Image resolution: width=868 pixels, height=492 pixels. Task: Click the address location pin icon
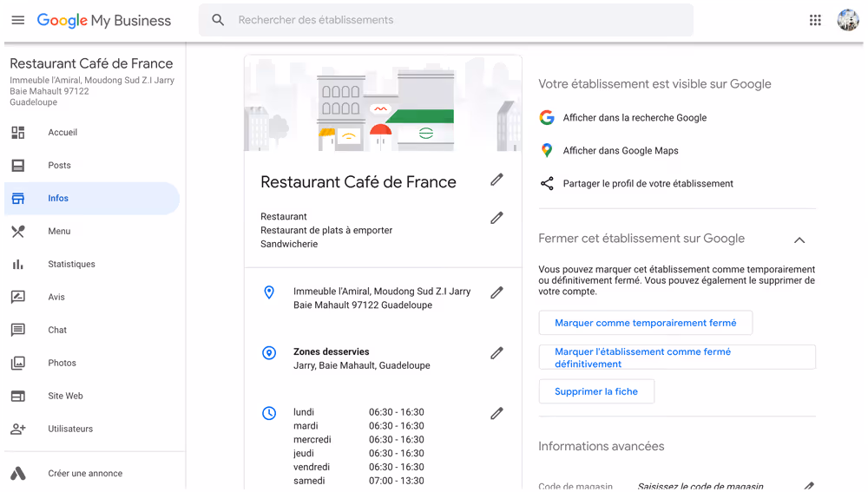tap(269, 292)
